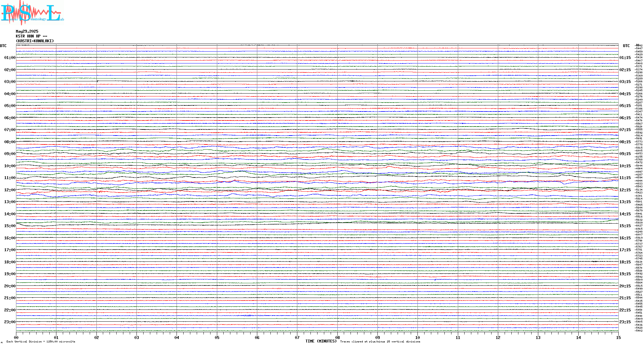Click the KSTR HHN HP station label
Screen dimensions: 644x346
coord(31,36)
